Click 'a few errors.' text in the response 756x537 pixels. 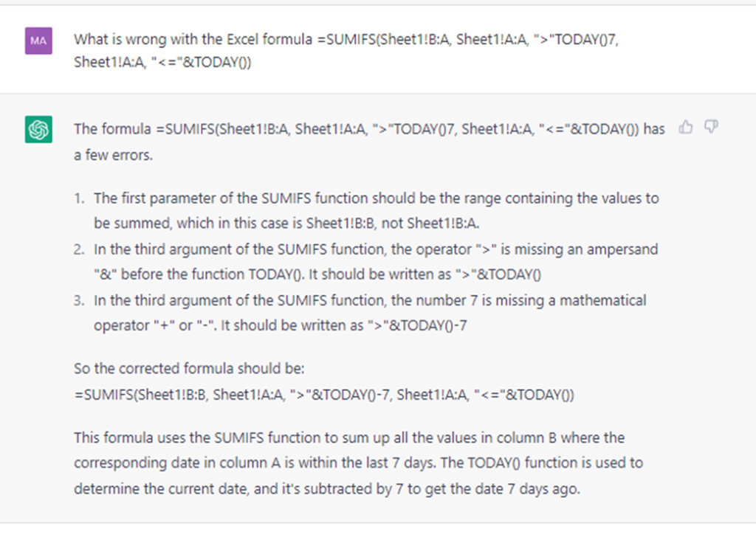[x=113, y=155]
